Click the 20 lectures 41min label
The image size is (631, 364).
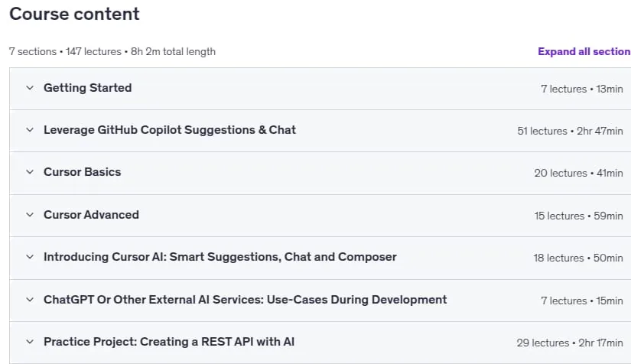click(579, 174)
